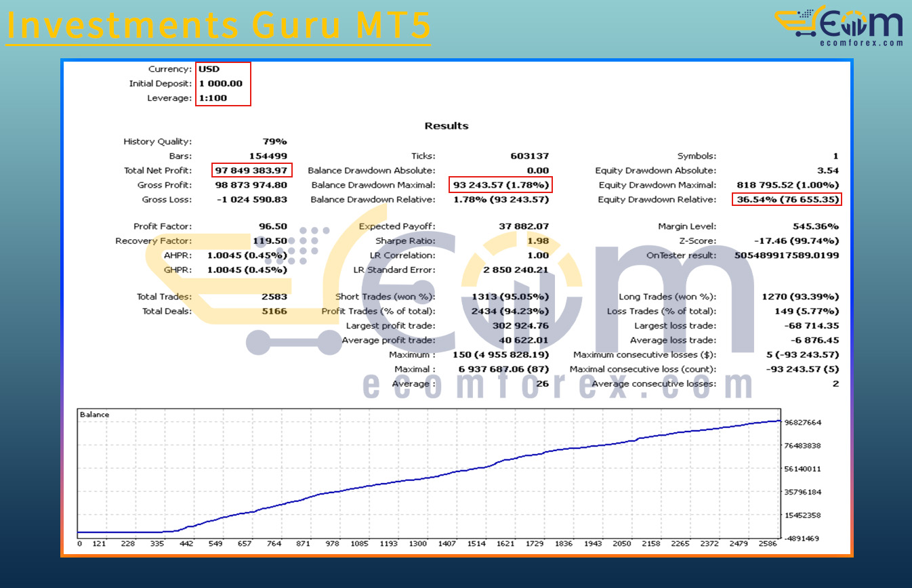Select the Currency value USD

(x=209, y=69)
